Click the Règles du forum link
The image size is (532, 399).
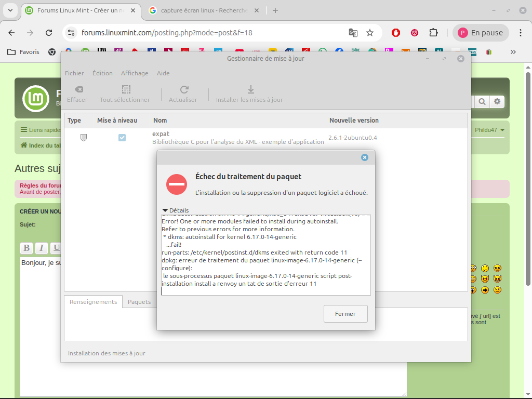pyautogui.click(x=40, y=185)
